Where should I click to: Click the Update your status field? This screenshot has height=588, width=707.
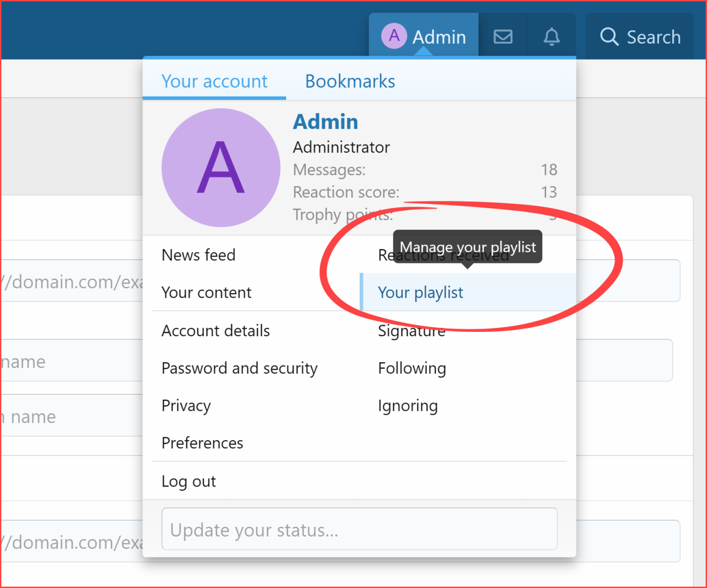(x=359, y=529)
